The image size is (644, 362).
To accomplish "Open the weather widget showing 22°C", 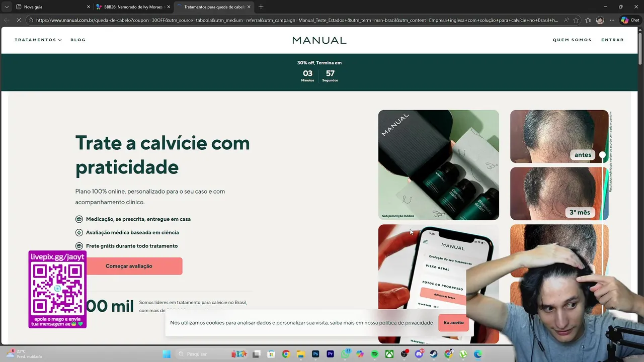I will coord(24,354).
